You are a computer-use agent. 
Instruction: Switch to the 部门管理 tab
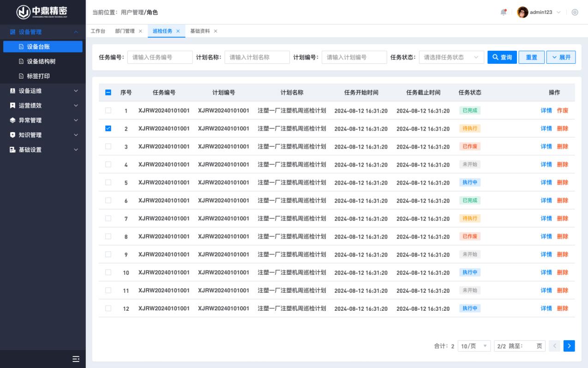pyautogui.click(x=125, y=31)
